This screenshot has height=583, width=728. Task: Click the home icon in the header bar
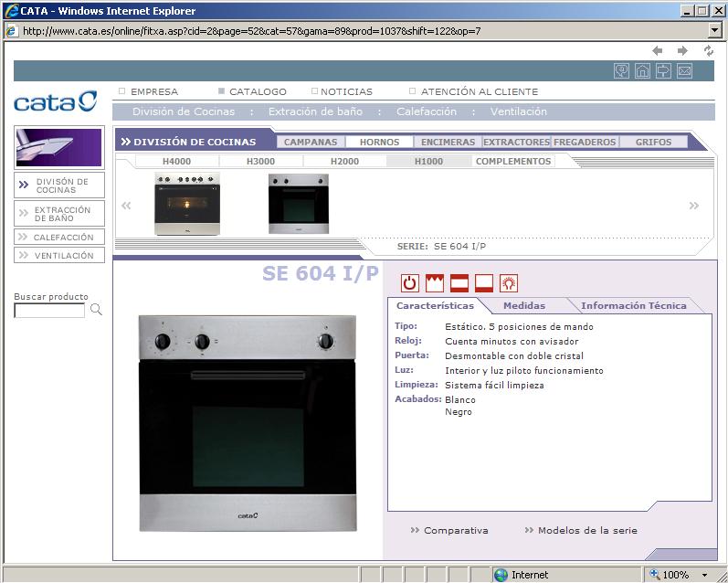643,71
